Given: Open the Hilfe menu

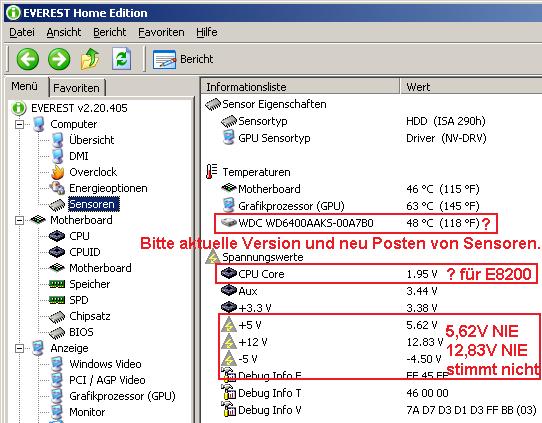Looking at the screenshot, I should pyautogui.click(x=207, y=32).
